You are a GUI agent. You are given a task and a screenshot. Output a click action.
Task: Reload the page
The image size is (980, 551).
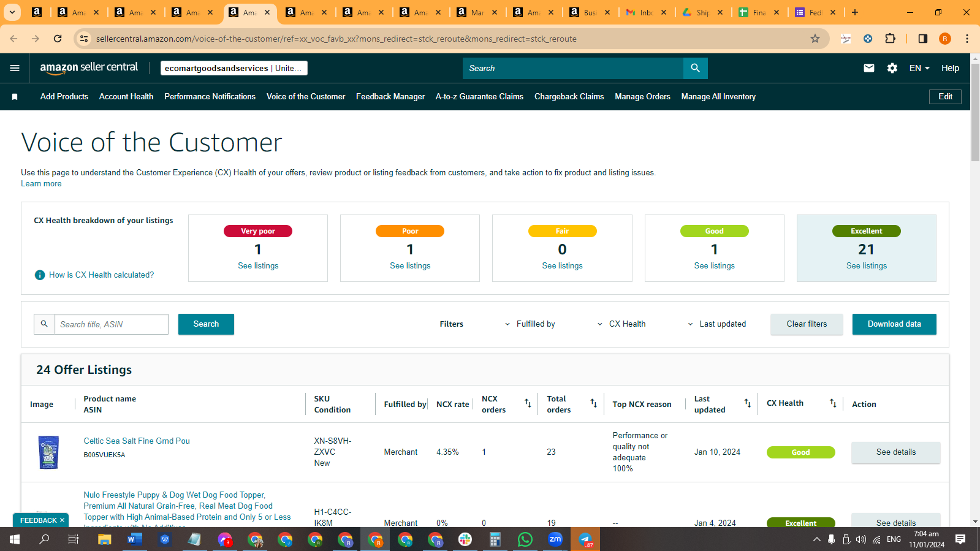[58, 39]
